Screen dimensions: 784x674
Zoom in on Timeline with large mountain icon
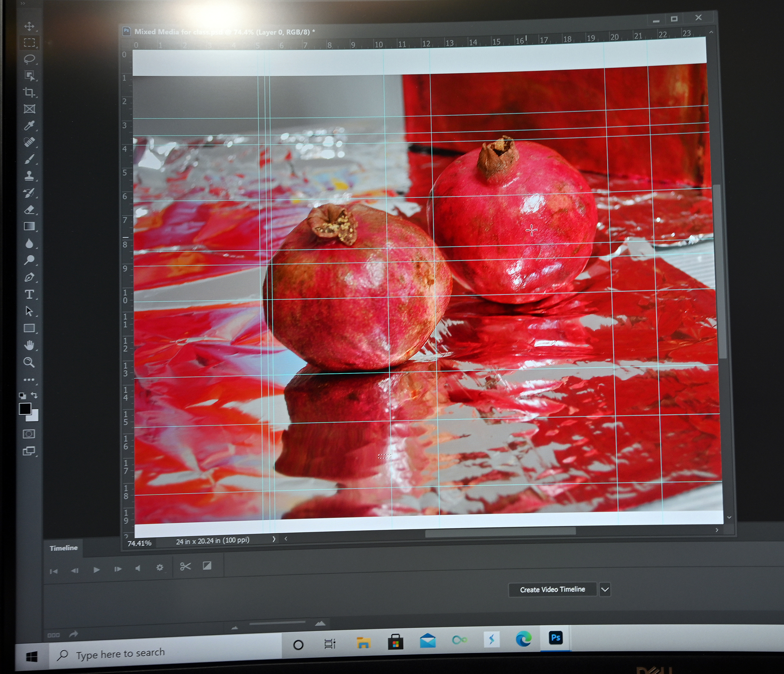[320, 624]
